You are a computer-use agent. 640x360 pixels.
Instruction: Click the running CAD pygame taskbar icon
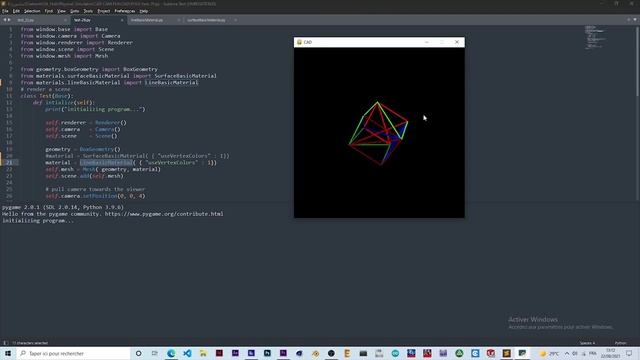tap(522, 353)
